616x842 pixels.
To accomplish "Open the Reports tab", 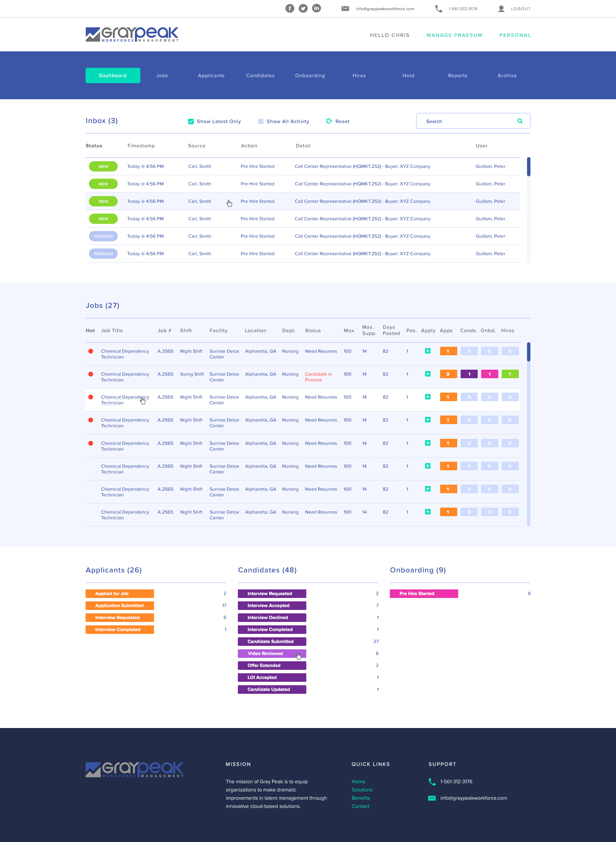I will 457,75.
